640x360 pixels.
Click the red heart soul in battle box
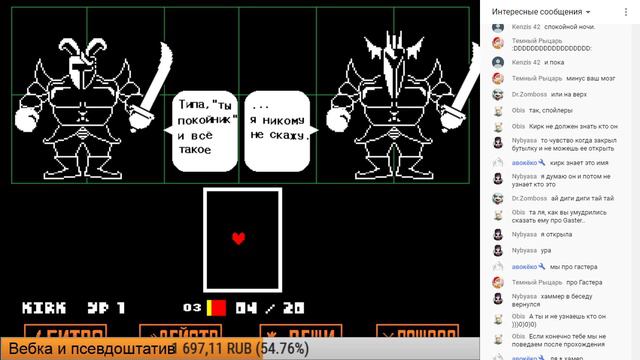(x=239, y=238)
